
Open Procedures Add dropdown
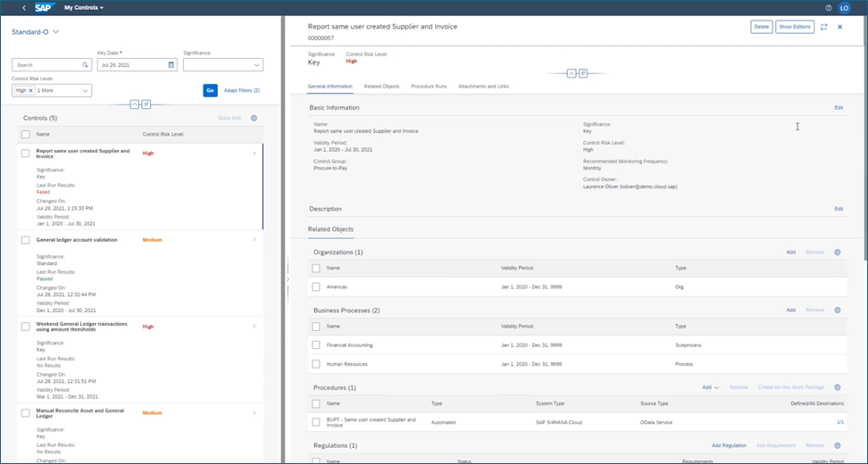coord(710,387)
